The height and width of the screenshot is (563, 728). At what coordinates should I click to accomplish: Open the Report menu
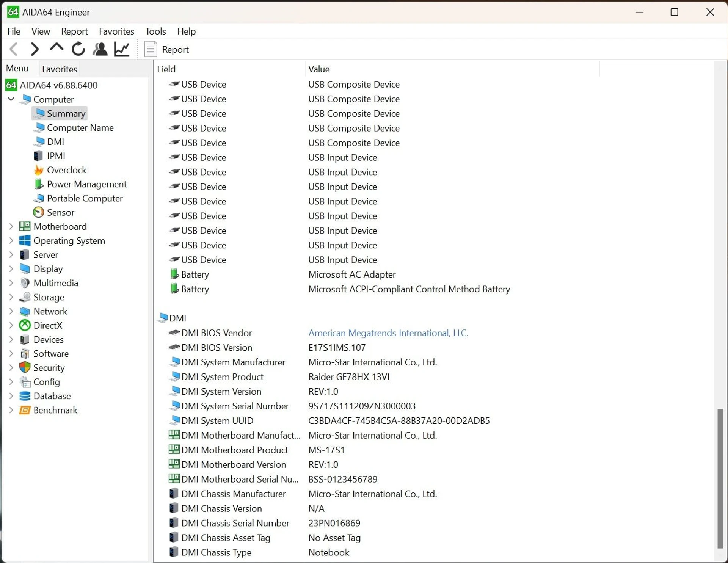[74, 31]
